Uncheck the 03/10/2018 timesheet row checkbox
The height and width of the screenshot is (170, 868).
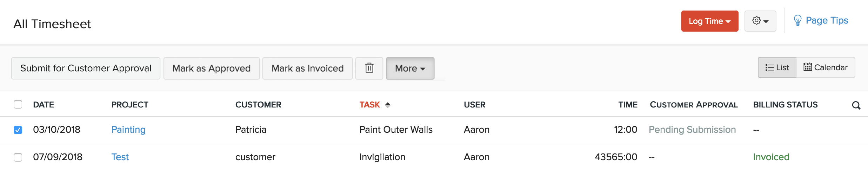pos(18,130)
